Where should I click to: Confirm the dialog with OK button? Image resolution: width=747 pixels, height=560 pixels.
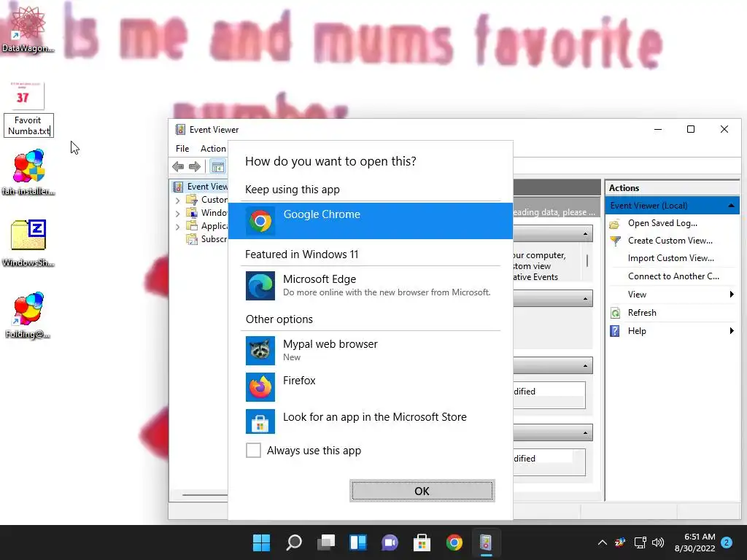pos(422,491)
